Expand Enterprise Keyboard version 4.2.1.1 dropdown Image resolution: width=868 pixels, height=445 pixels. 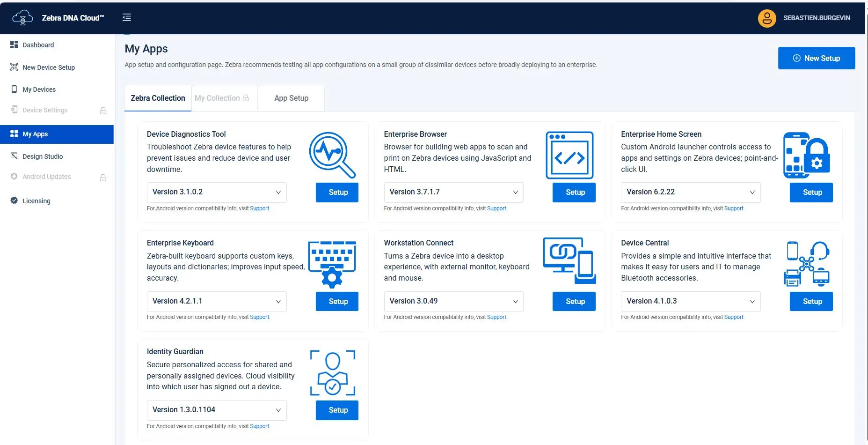[x=217, y=301]
